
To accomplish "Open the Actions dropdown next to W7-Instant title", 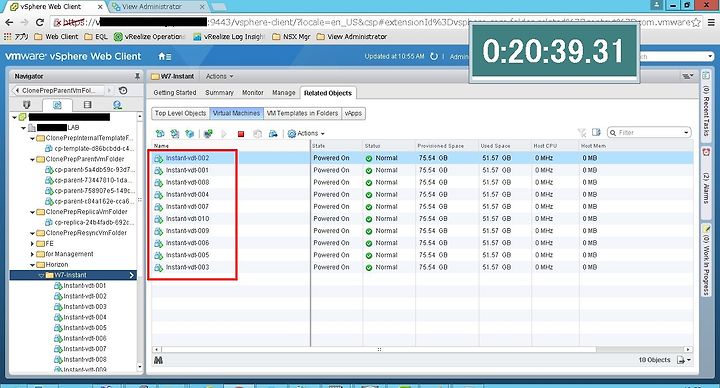I will pyautogui.click(x=219, y=76).
